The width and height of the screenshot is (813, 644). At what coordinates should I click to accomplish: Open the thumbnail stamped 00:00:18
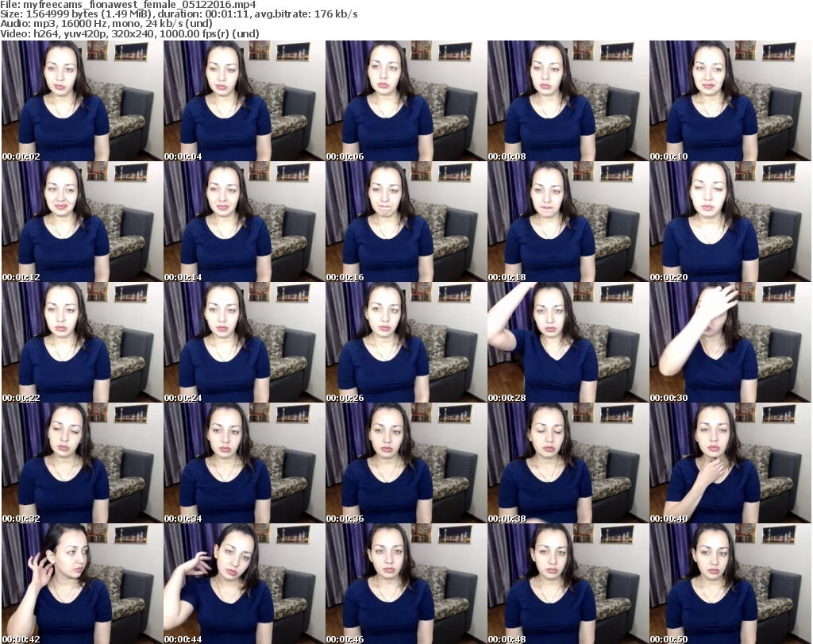click(x=568, y=222)
